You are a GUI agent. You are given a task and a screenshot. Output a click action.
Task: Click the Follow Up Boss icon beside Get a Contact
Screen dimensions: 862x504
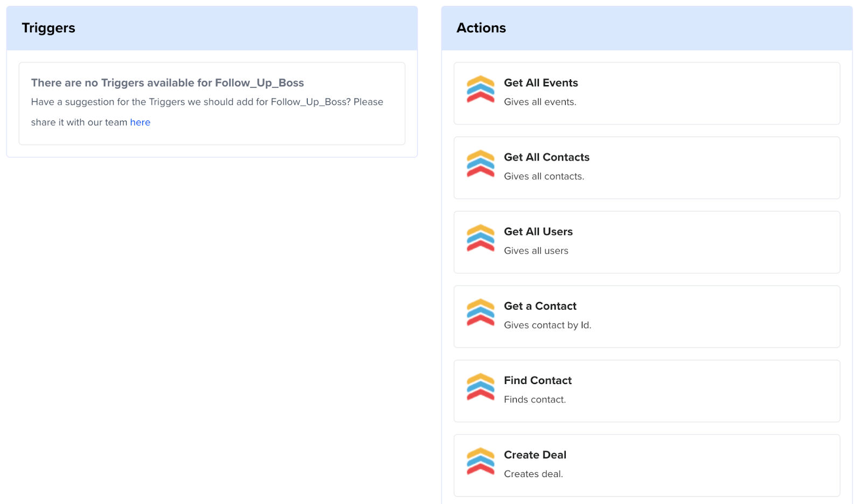point(480,312)
